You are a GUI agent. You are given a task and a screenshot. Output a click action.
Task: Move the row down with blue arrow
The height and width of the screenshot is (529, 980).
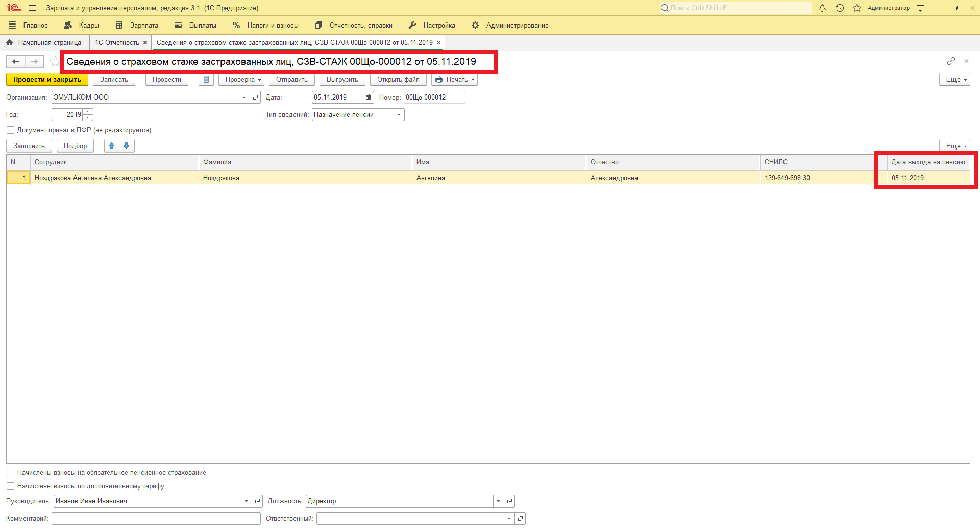[x=127, y=146]
